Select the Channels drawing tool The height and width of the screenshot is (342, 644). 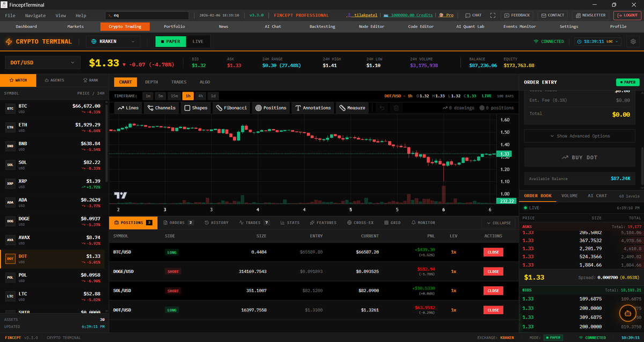[x=161, y=108]
